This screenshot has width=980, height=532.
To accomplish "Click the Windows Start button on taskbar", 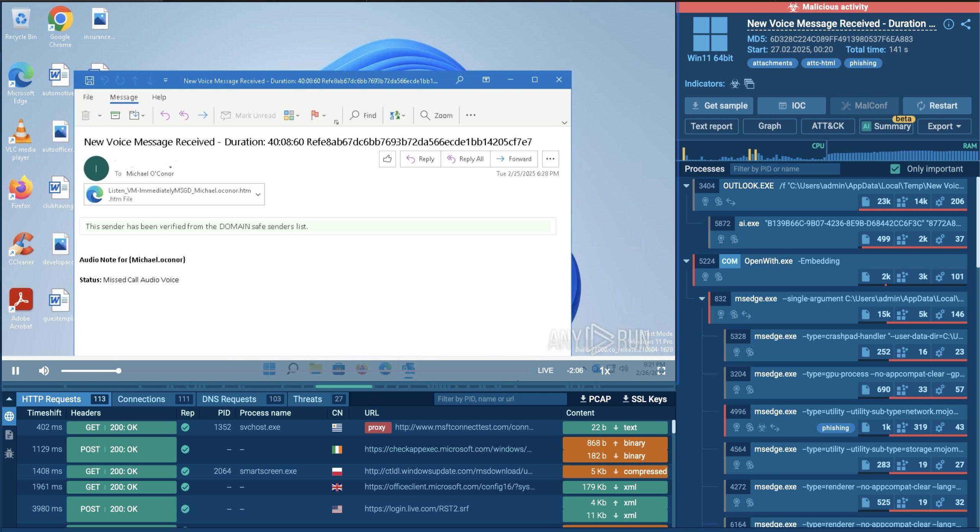I will point(269,369).
